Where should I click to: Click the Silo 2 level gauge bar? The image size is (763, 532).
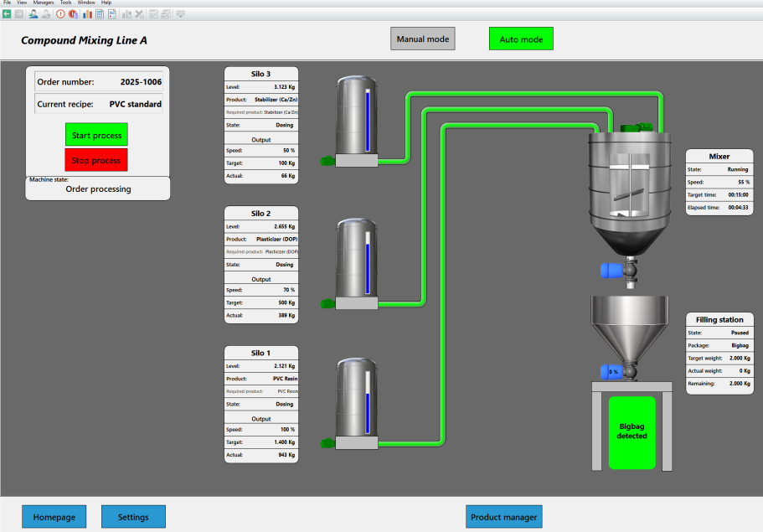[366, 262]
